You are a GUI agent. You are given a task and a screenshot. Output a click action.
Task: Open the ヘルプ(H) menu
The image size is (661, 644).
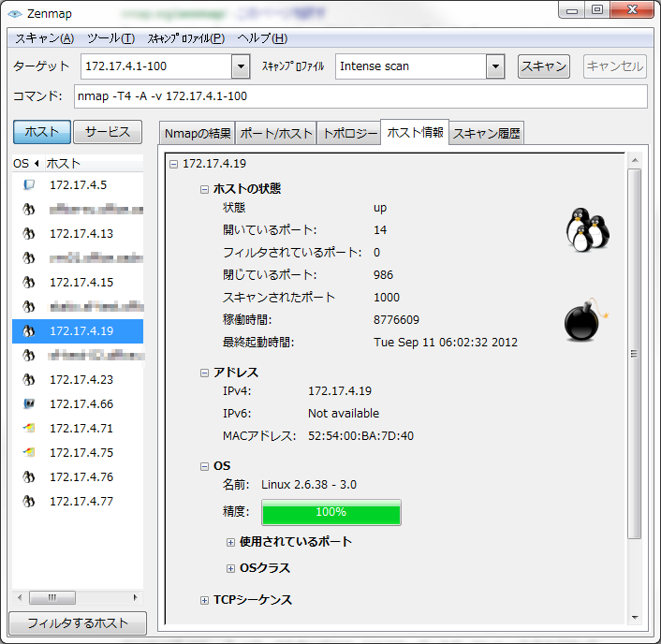coord(262,38)
